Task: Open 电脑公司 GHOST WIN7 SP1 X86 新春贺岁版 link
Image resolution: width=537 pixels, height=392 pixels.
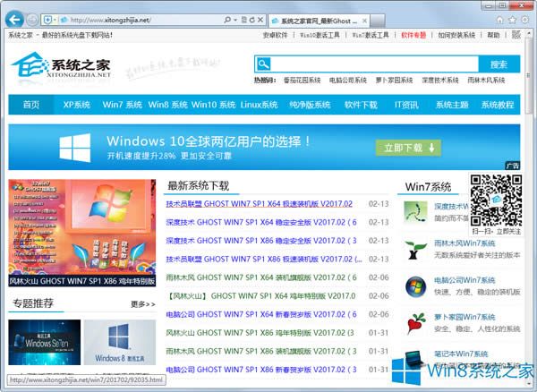Action: pos(261,370)
